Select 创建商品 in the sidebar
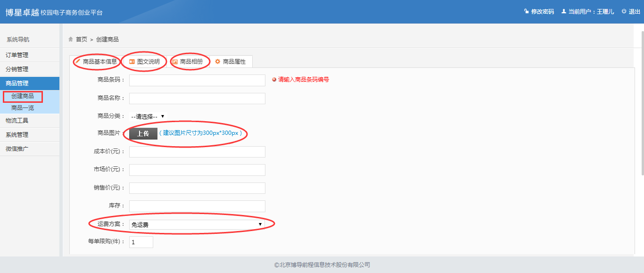Screen dimensions: 644x273 tap(23, 96)
